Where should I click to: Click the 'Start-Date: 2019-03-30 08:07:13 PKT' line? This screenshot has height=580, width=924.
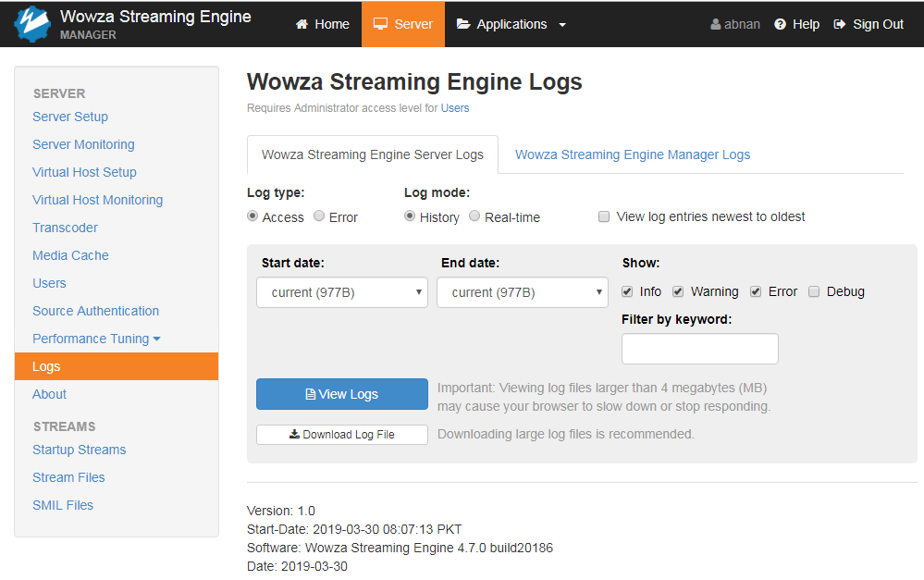(354, 529)
